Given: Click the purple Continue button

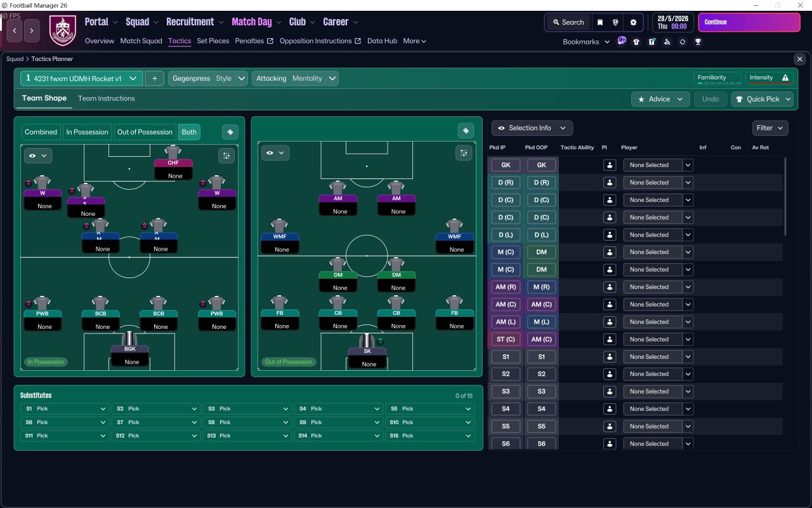Looking at the screenshot, I should (x=749, y=22).
